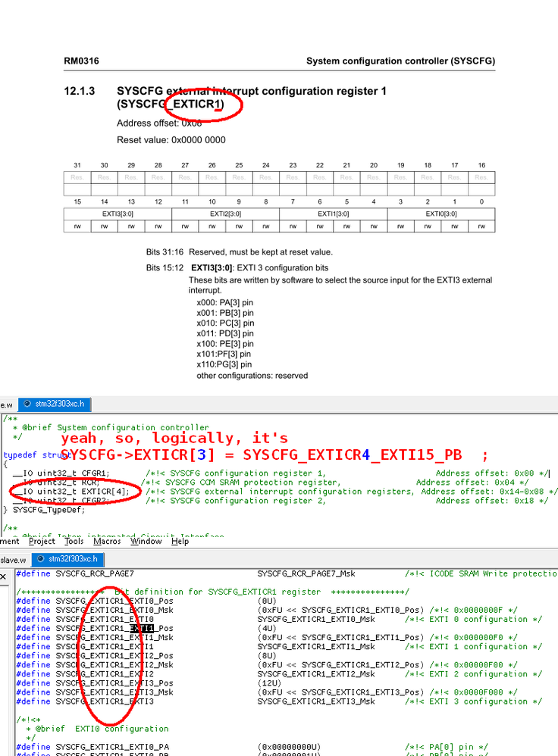
Task: Click the EXTI1[3:0] field in register table
Action: coord(333,214)
